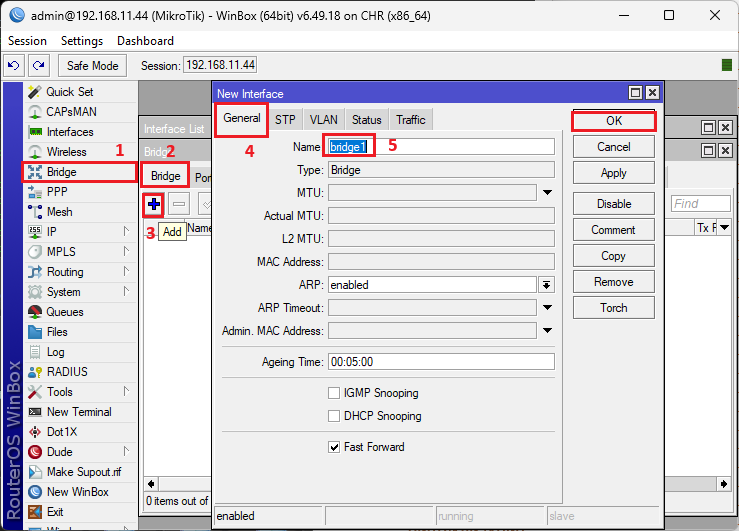Screen dimensions: 739x531
Task: Open Quick Set from sidebar
Action: coord(69,92)
